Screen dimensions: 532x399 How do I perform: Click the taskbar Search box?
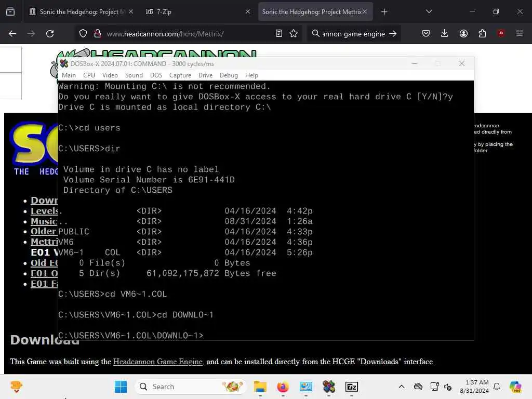(190, 387)
